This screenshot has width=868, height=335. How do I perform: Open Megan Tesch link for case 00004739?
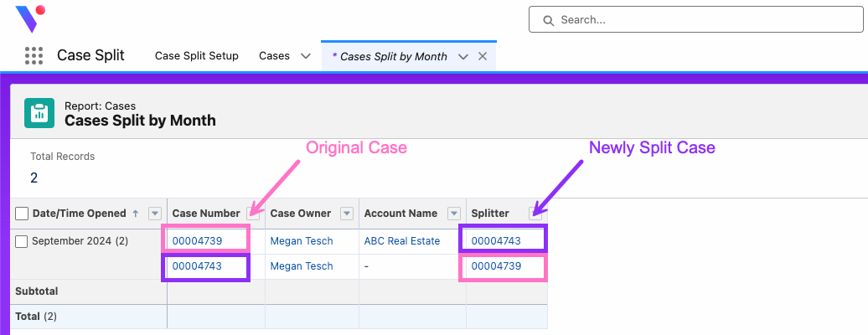coord(302,241)
